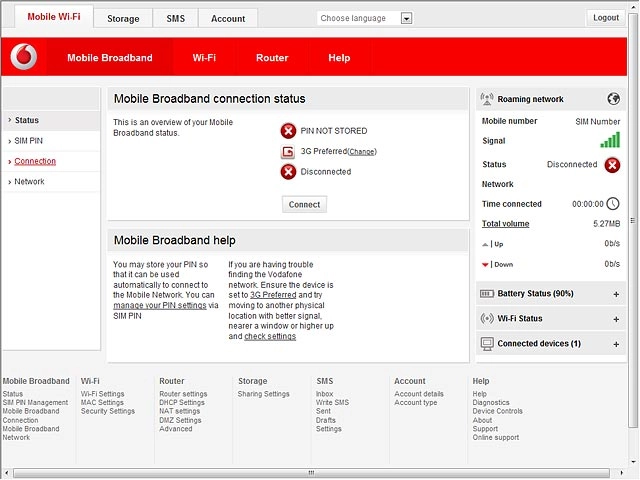Click footer link NAT settings
The image size is (640, 480).
tap(179, 411)
